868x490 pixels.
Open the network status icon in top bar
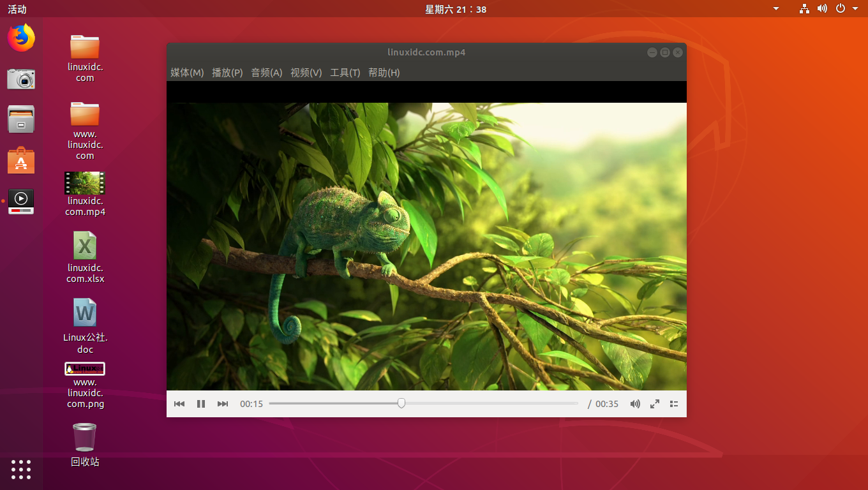coord(804,9)
